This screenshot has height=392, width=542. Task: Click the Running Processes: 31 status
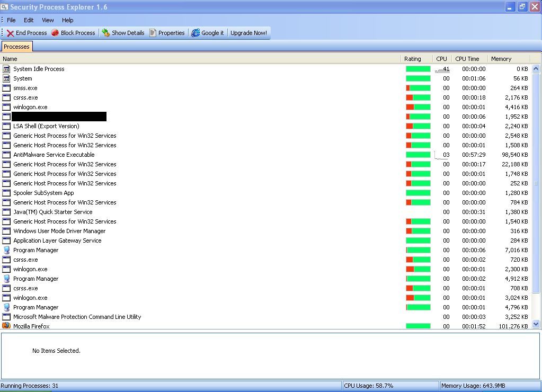(x=29, y=386)
